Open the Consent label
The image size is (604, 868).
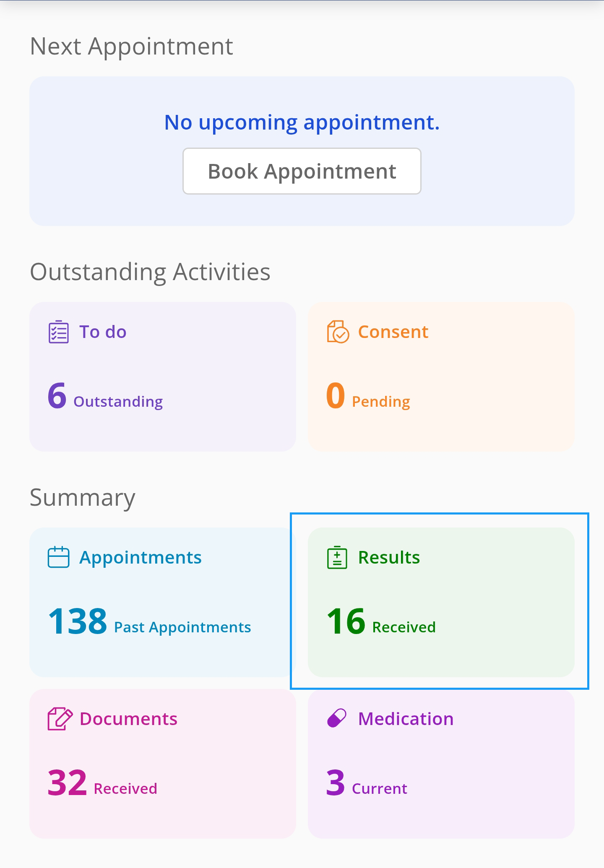[x=393, y=332]
